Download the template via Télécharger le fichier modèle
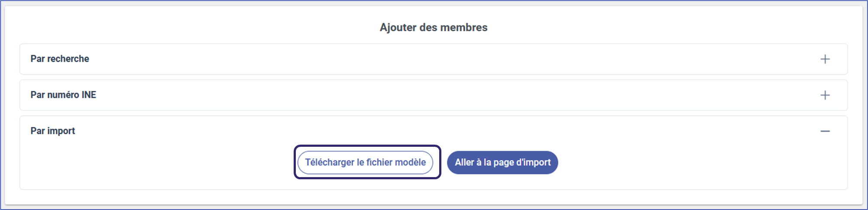 (365, 162)
